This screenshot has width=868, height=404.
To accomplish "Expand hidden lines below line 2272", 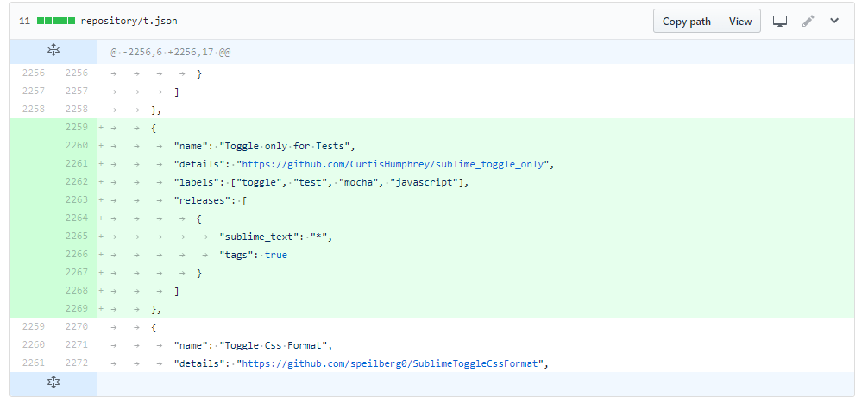I will [x=53, y=382].
